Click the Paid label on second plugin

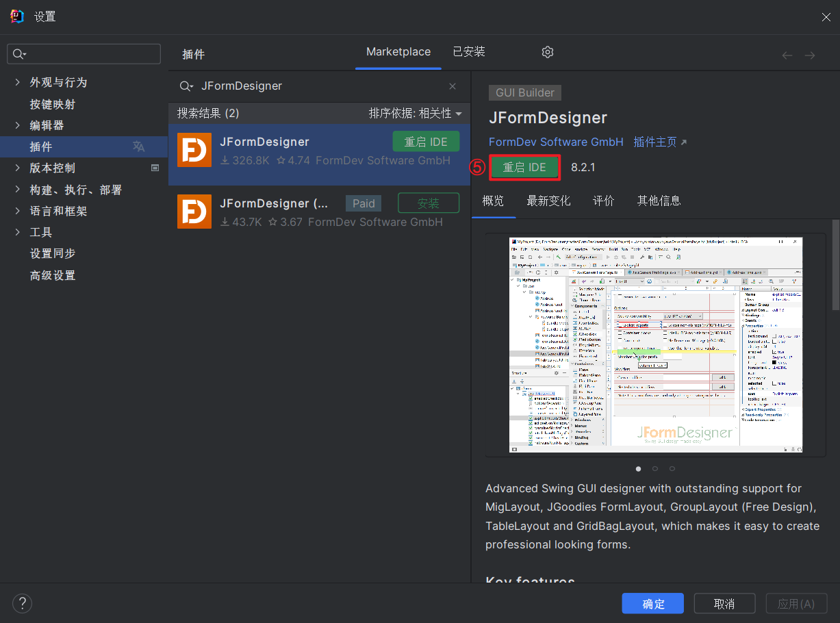pos(364,203)
